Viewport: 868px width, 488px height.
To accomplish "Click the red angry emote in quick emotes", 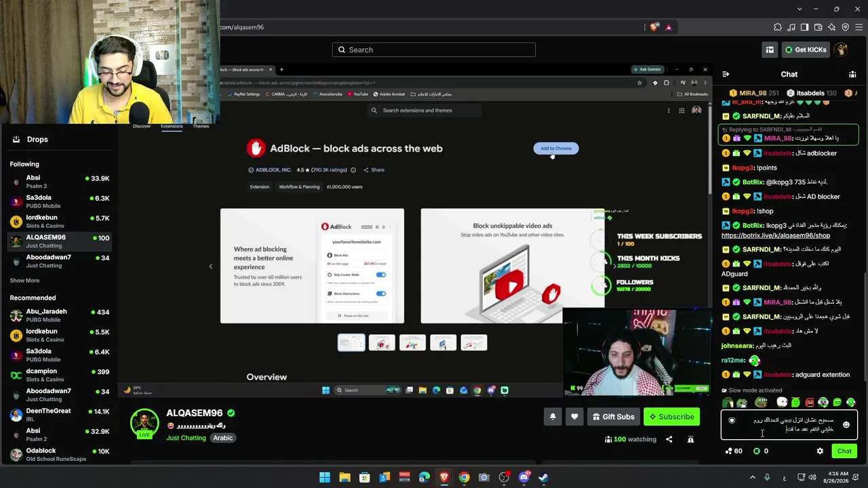I will point(810,403).
